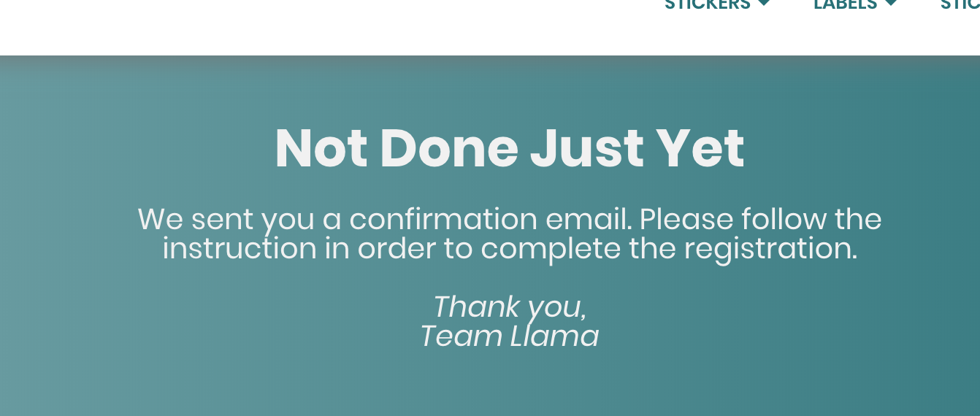Click the italic "Thank you," text
The image size is (980, 416).
pyautogui.click(x=510, y=307)
